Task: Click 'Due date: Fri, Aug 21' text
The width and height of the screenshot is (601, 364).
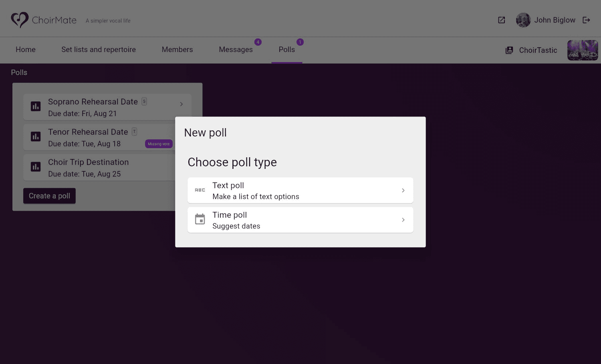Action: pos(83,114)
